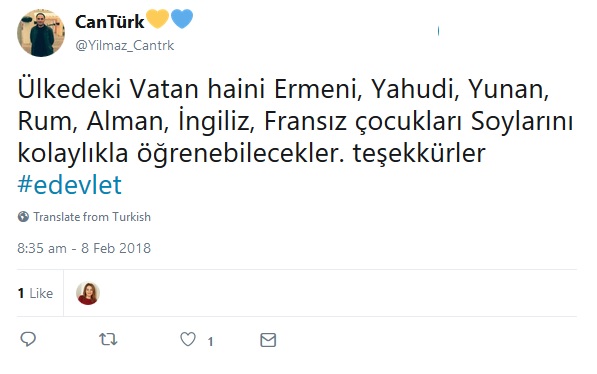Click the yellow heart emoji in name
The image size is (597, 374).
pyautogui.click(x=158, y=19)
